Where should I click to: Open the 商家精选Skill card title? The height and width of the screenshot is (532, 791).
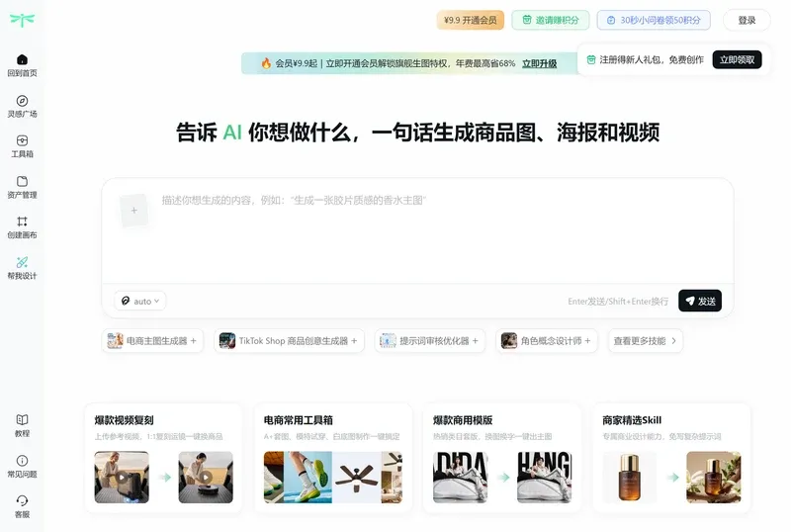pyautogui.click(x=632, y=420)
